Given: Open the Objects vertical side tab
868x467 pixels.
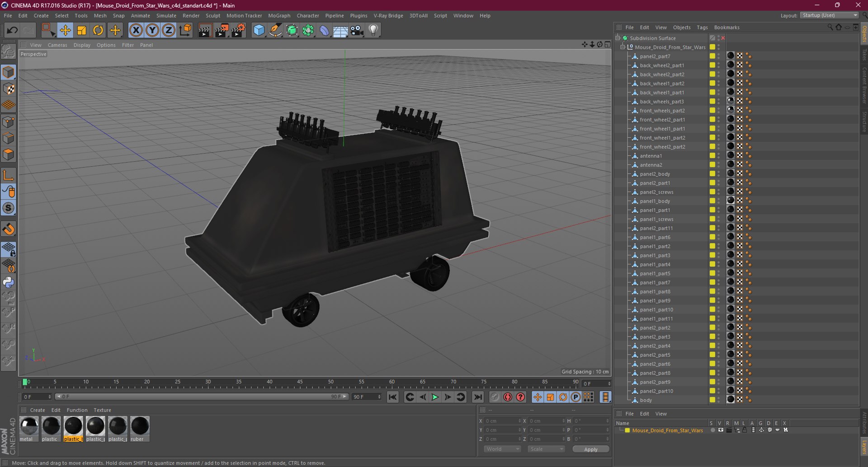Looking at the screenshot, I should (864, 34).
